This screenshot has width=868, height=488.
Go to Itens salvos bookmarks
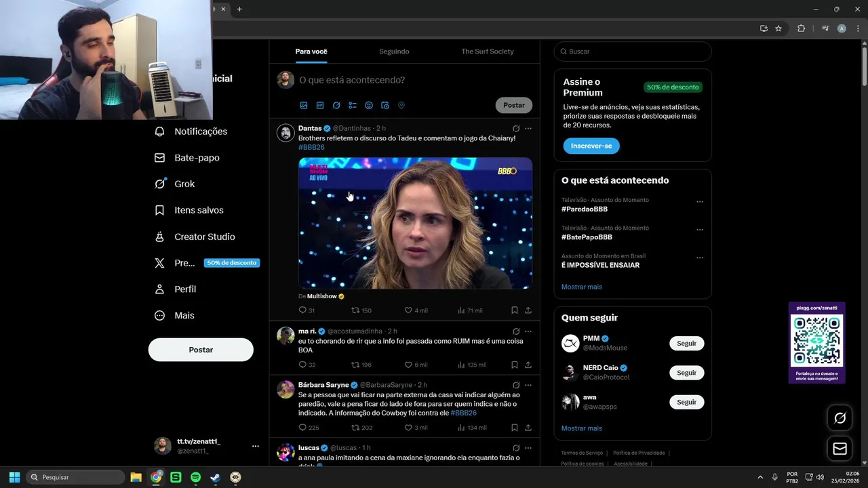coord(189,210)
